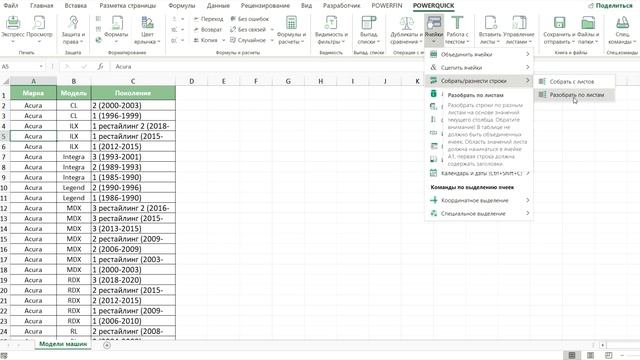The height and width of the screenshot is (360, 640).
Task: Click Без ошибок command
Action: coord(250,19)
